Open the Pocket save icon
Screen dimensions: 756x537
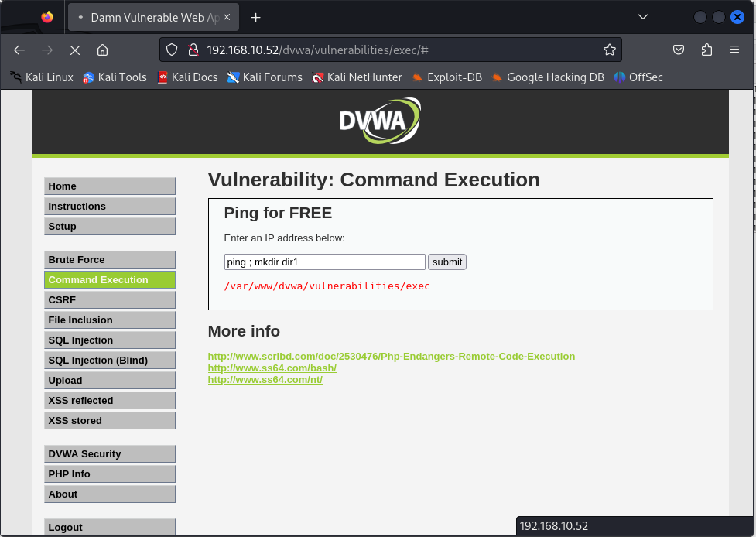point(679,50)
